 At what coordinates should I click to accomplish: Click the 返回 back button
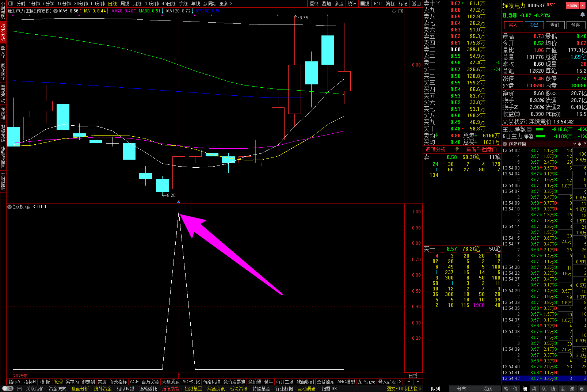pyautogui.click(x=416, y=4)
